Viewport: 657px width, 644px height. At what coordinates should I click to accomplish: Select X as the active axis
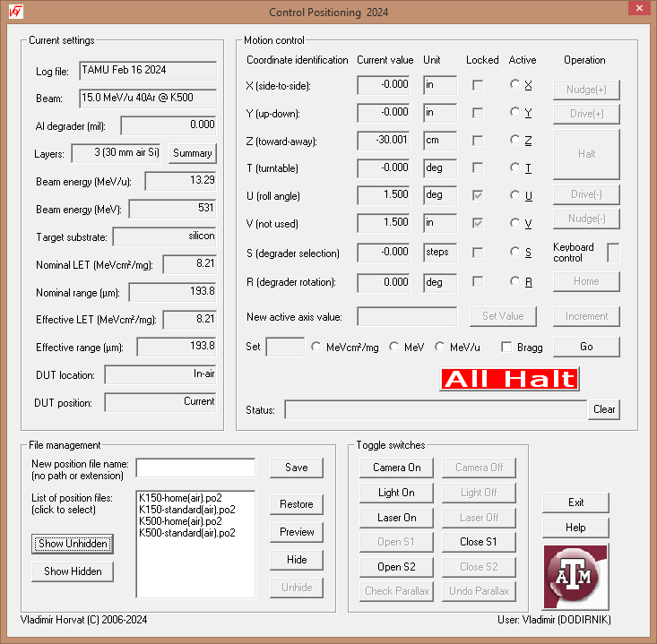[514, 84]
